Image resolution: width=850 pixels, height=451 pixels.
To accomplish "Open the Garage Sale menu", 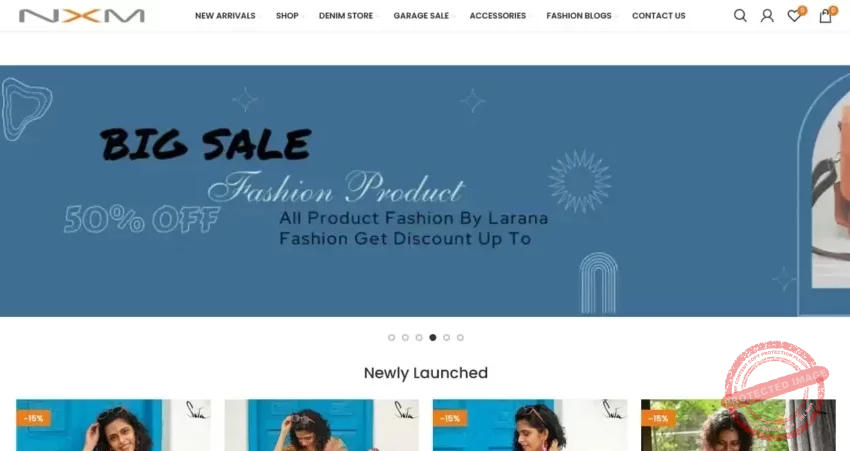I will [421, 16].
